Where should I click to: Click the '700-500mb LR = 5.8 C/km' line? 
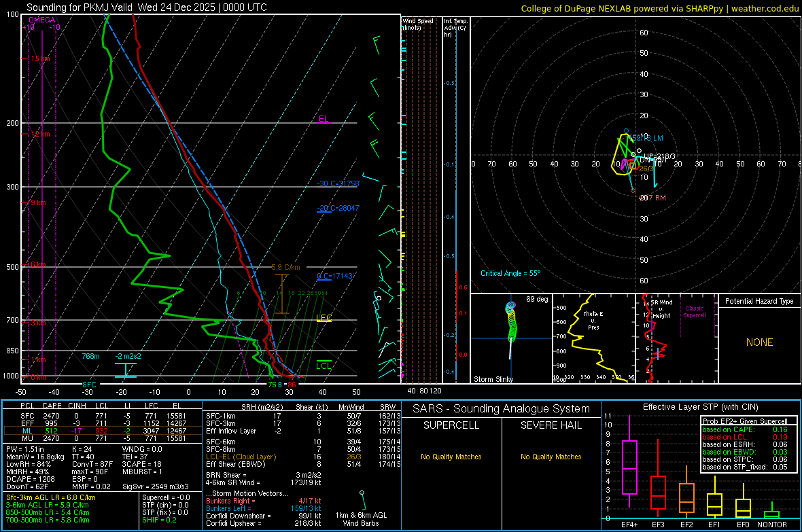tap(48, 520)
